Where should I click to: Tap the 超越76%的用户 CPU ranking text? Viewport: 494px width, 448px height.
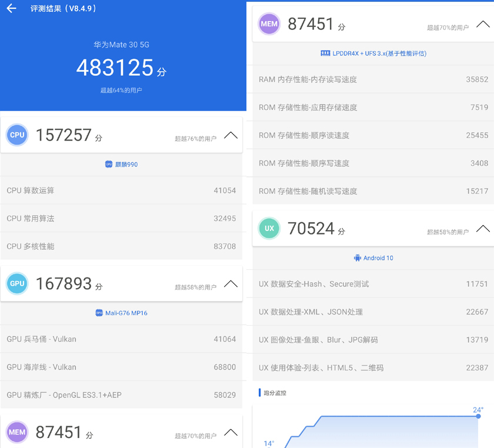coord(196,139)
